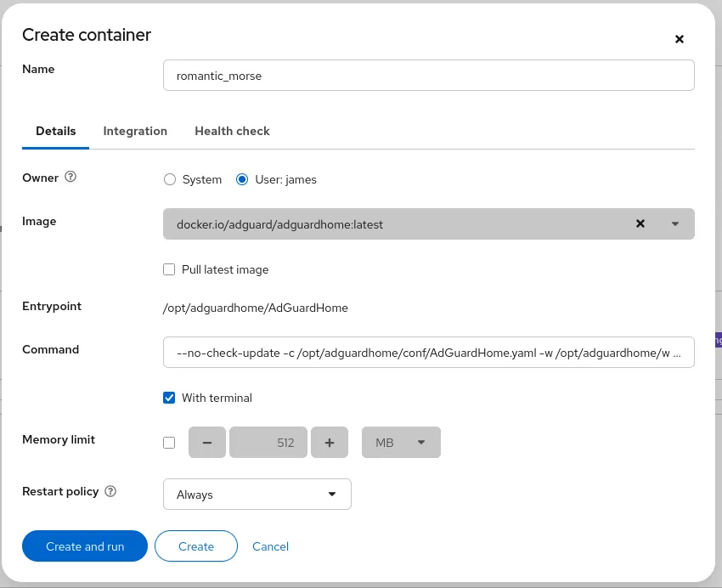Switch to the Integration tab
This screenshot has height=588, width=722.
point(135,131)
